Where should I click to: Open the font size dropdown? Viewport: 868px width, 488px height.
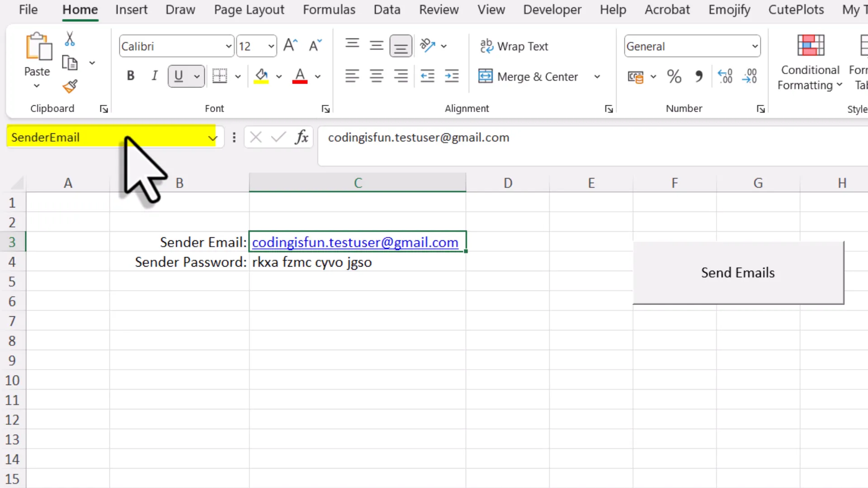270,46
